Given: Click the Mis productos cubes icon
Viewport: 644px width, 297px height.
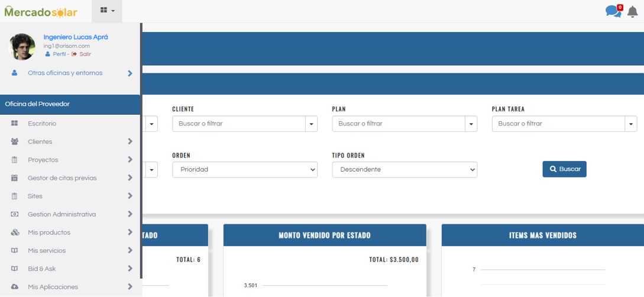Looking at the screenshot, I should 15,233.
